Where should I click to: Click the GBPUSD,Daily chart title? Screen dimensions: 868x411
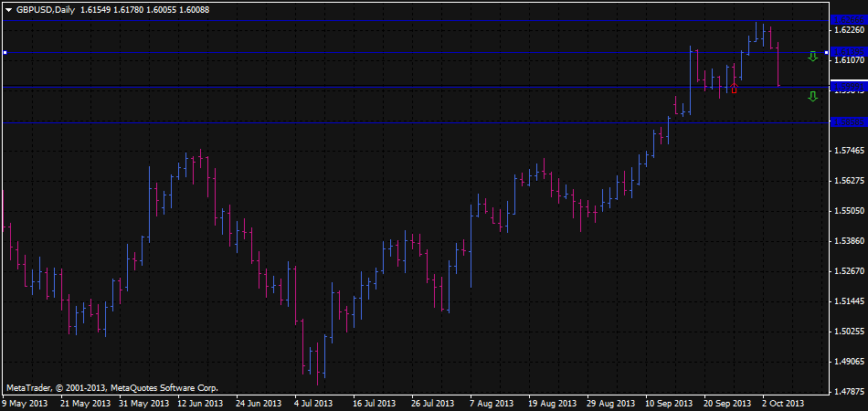(x=46, y=9)
